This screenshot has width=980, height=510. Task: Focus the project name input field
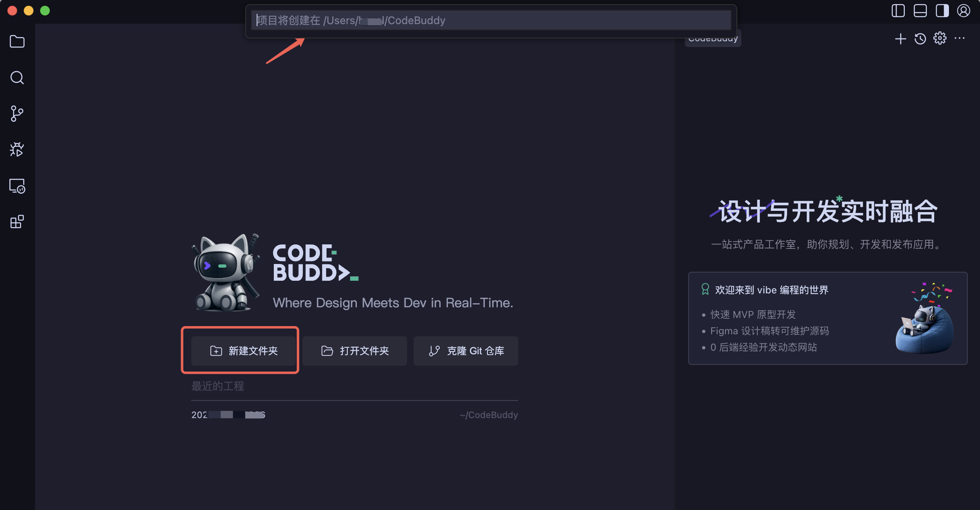tap(490, 20)
